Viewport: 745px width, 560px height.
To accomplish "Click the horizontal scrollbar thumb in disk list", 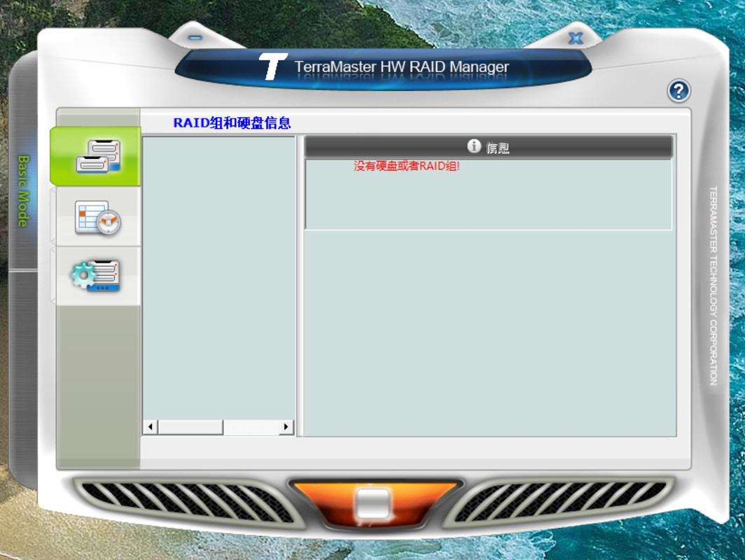I will (190, 426).
